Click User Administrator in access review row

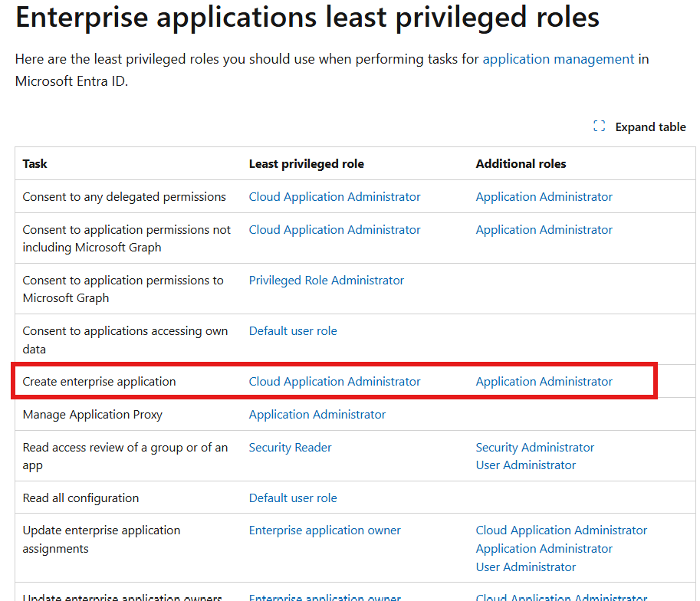click(525, 465)
